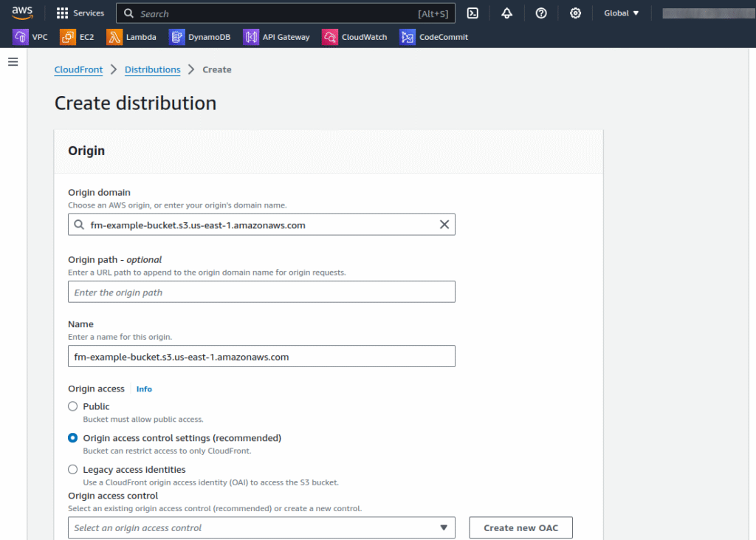Open the settings gear icon
This screenshot has height=540, width=756.
[x=575, y=13]
